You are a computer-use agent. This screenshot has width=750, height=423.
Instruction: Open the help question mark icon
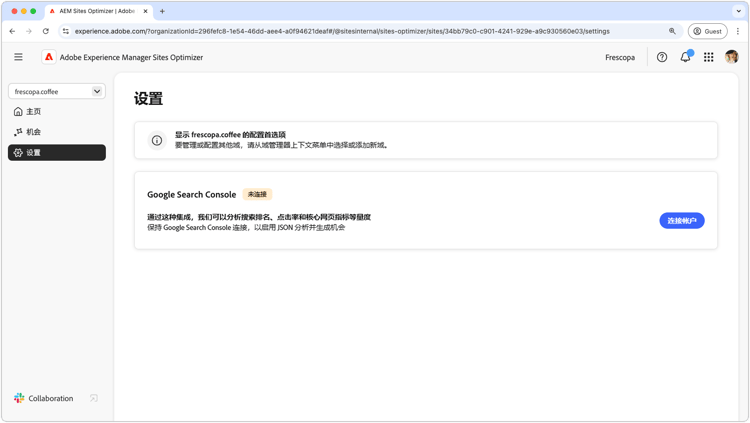point(662,57)
